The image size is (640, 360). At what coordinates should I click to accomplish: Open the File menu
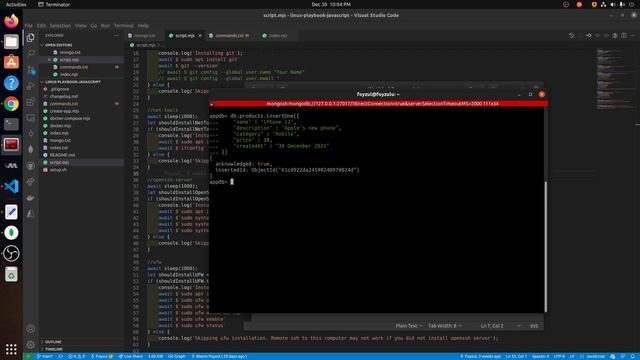tap(29, 25)
